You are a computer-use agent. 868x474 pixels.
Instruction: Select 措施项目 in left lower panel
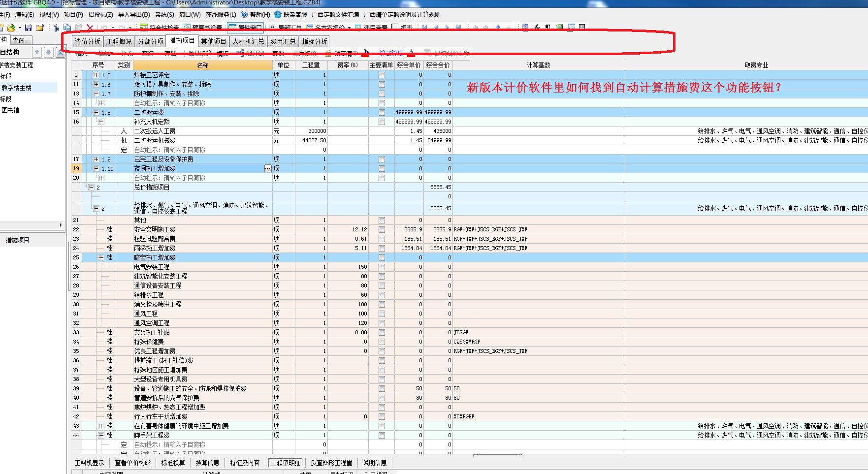[18, 240]
